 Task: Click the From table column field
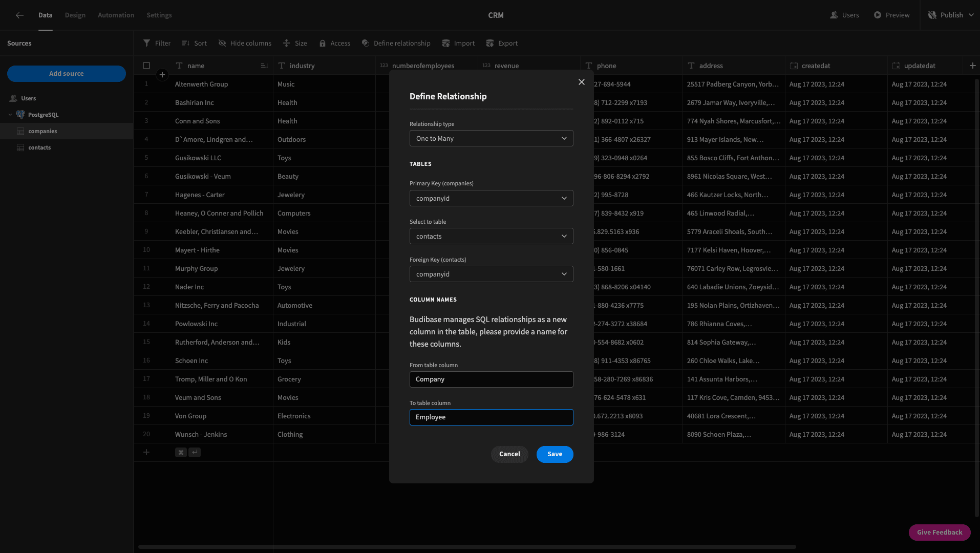pos(491,379)
